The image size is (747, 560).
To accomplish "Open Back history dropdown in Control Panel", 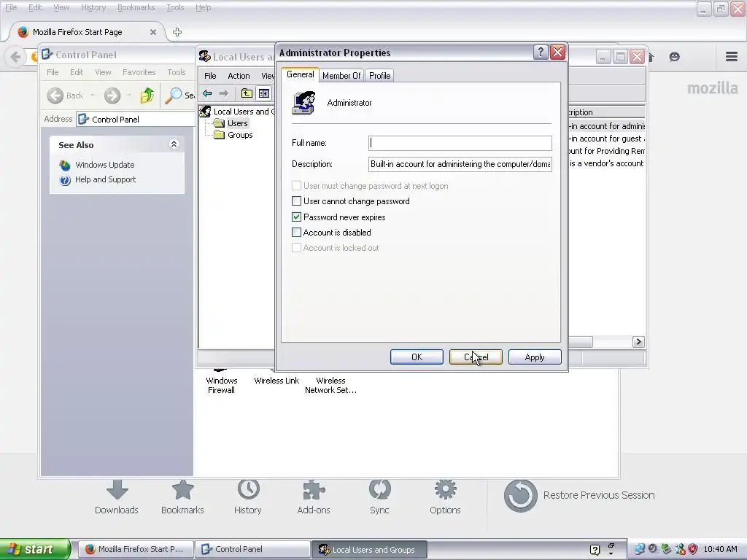I will pyautogui.click(x=93, y=96).
